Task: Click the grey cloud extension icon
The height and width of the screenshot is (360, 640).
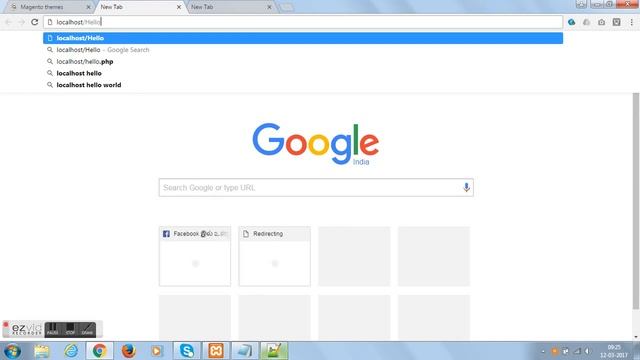Action: pos(587,22)
